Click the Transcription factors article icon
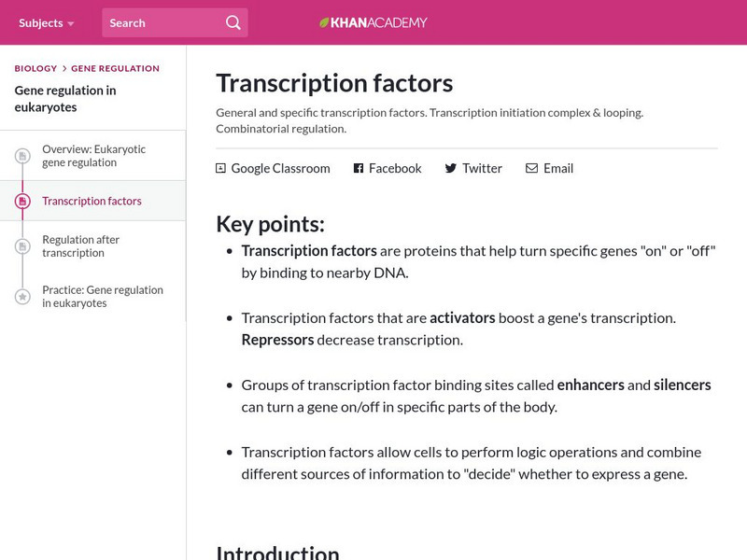Viewport: 747px width, 560px height. 22,201
